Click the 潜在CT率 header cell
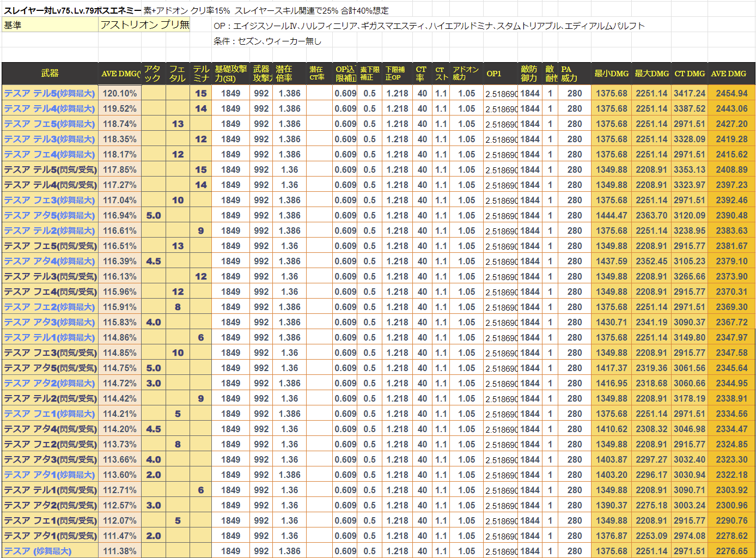756x558 pixels. [x=319, y=74]
